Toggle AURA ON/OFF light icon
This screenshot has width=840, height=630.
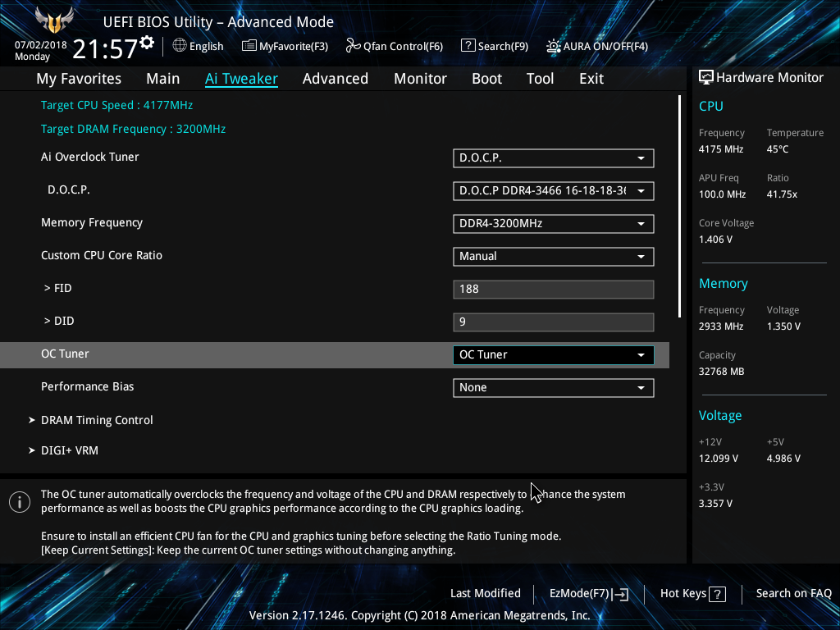coord(554,46)
